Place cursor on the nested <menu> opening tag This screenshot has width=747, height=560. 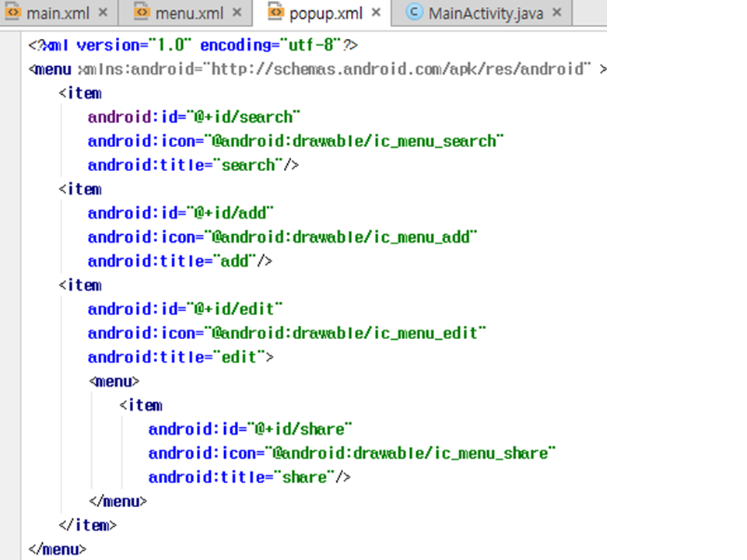tap(114, 381)
